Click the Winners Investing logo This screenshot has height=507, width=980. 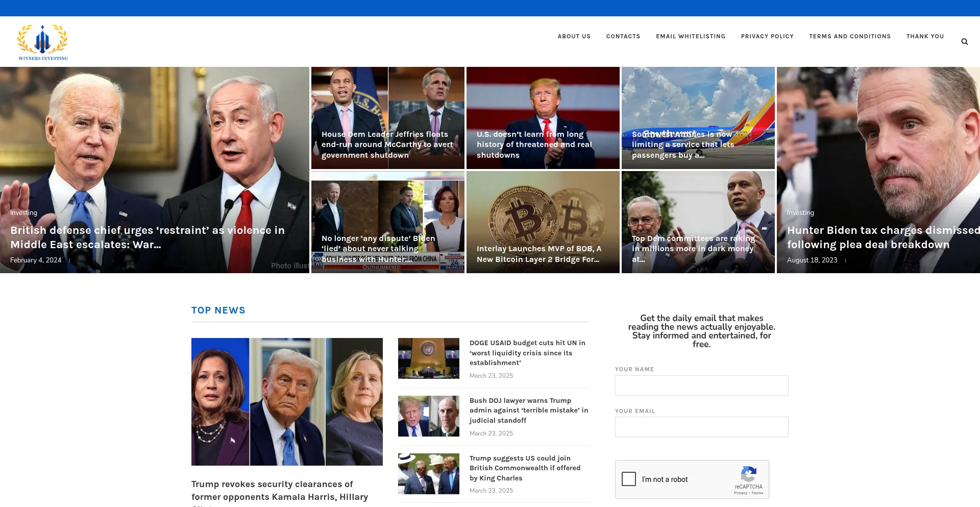point(43,41)
